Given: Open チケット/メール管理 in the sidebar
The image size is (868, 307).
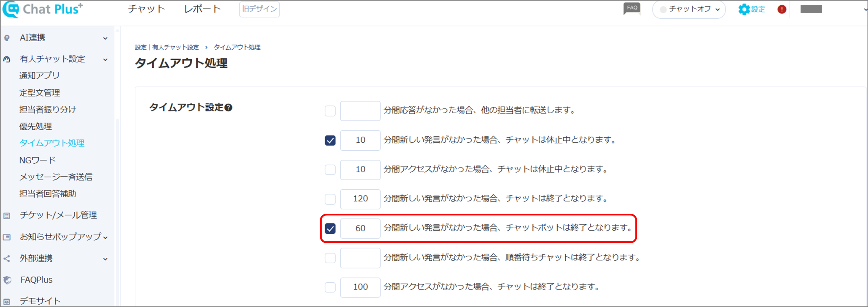Looking at the screenshot, I should [x=58, y=215].
